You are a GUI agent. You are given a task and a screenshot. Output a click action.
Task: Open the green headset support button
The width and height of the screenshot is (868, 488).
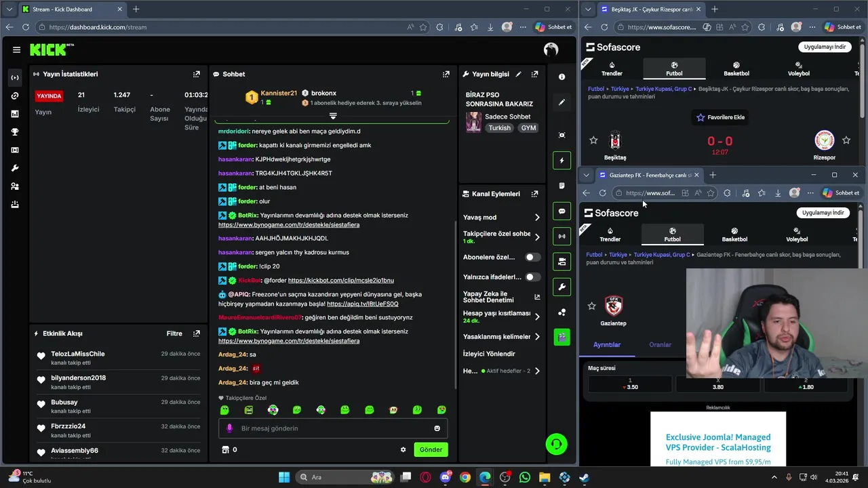coord(556,444)
